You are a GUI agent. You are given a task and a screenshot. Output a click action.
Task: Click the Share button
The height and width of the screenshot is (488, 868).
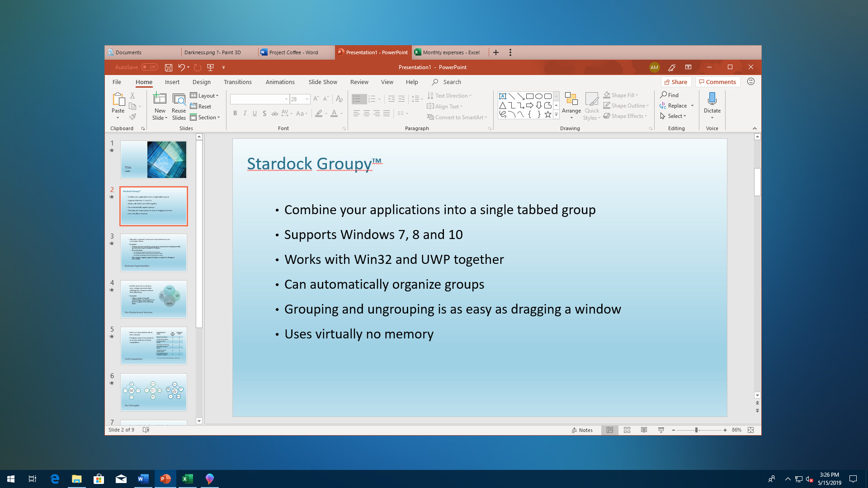pyautogui.click(x=675, y=81)
